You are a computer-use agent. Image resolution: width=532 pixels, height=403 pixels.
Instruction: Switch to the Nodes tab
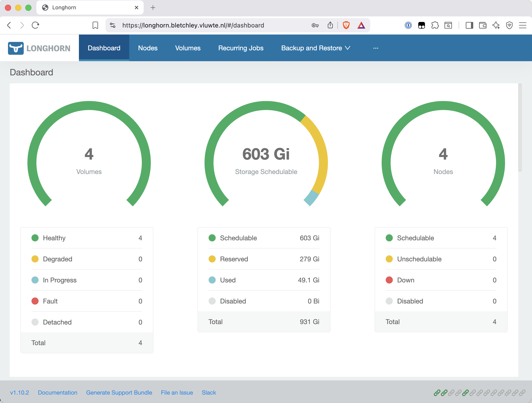point(148,48)
